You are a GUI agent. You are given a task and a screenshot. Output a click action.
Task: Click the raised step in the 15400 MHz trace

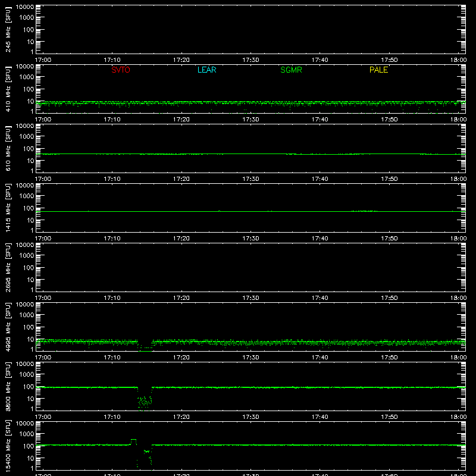point(133,441)
